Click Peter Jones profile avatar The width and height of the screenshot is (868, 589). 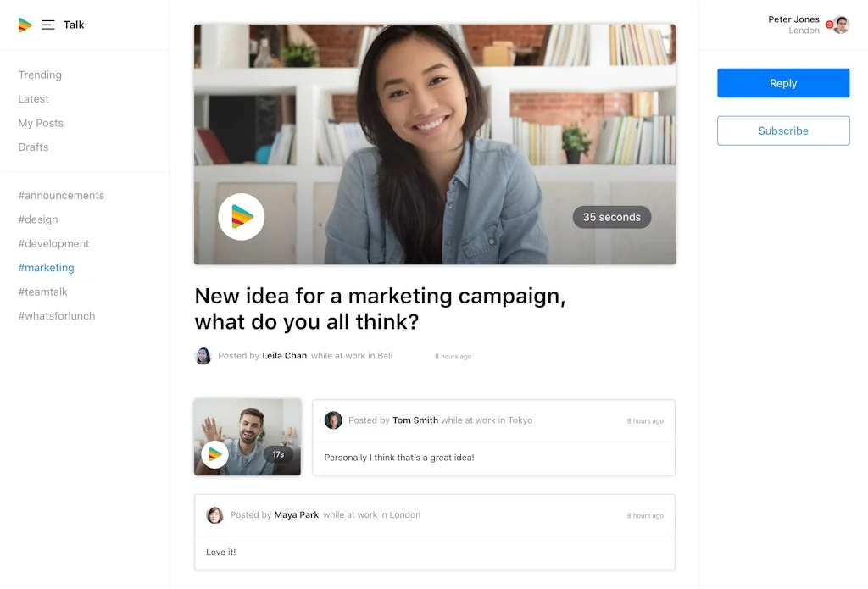841,25
